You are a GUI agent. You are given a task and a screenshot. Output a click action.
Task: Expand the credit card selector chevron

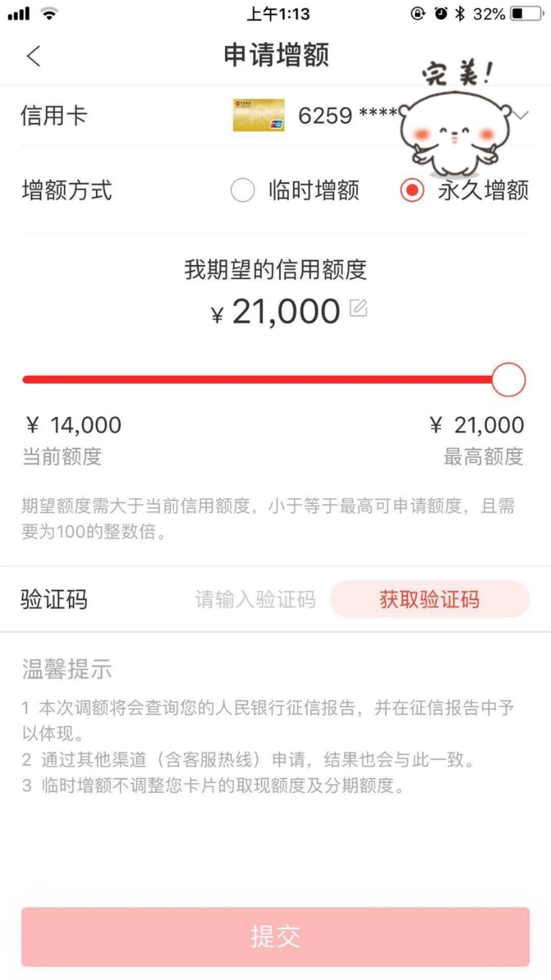click(x=520, y=115)
